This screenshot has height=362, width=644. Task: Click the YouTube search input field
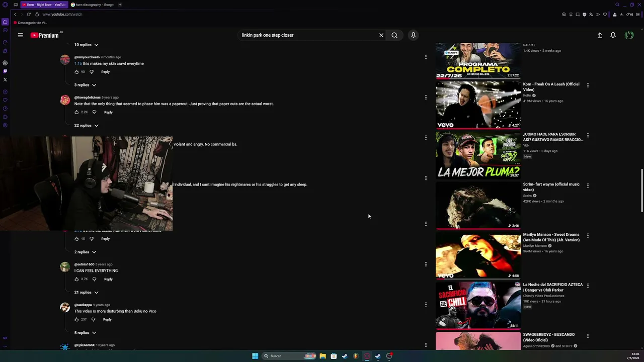(308, 35)
